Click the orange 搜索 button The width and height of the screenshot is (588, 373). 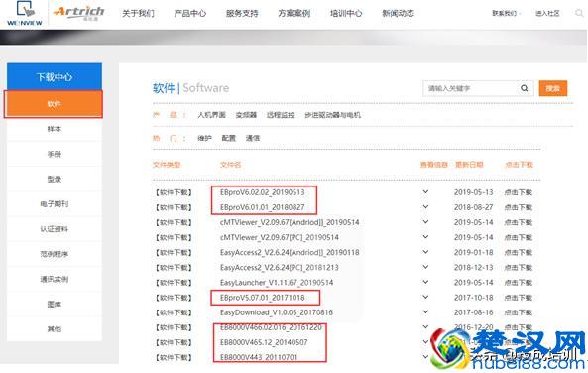pyautogui.click(x=552, y=88)
